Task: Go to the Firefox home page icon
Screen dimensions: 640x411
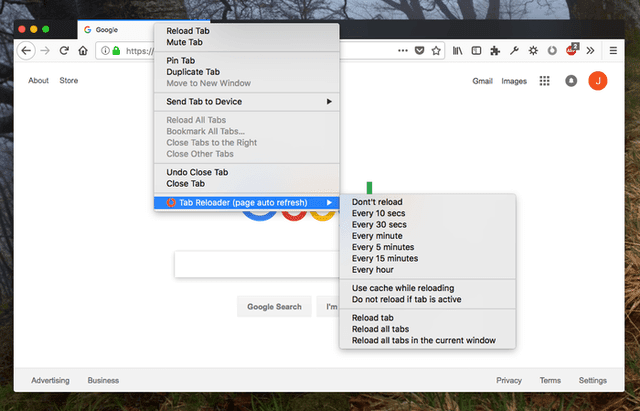Action: 83,50
